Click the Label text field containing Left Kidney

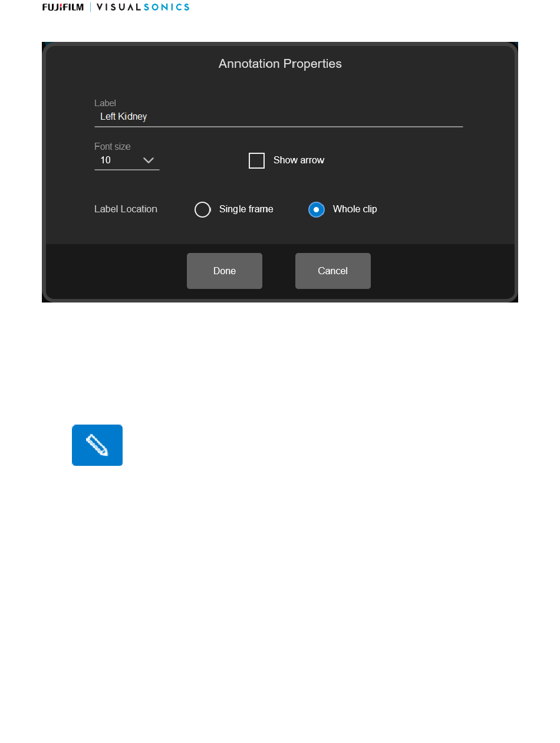click(278, 117)
